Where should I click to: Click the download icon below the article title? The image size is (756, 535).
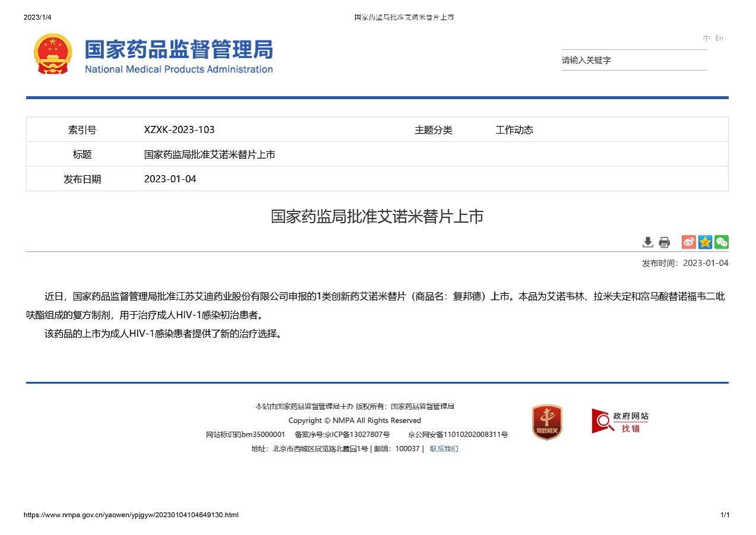point(647,242)
